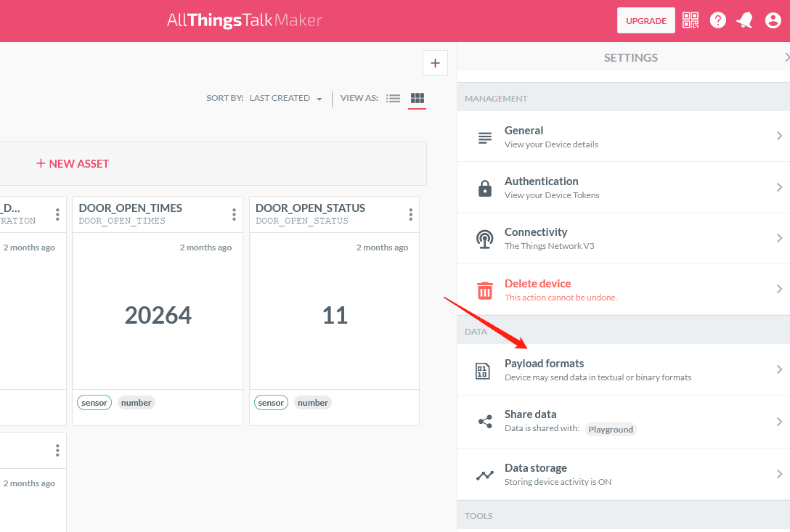The image size is (790, 532).
Task: Switch to list view icon
Action: [x=393, y=98]
